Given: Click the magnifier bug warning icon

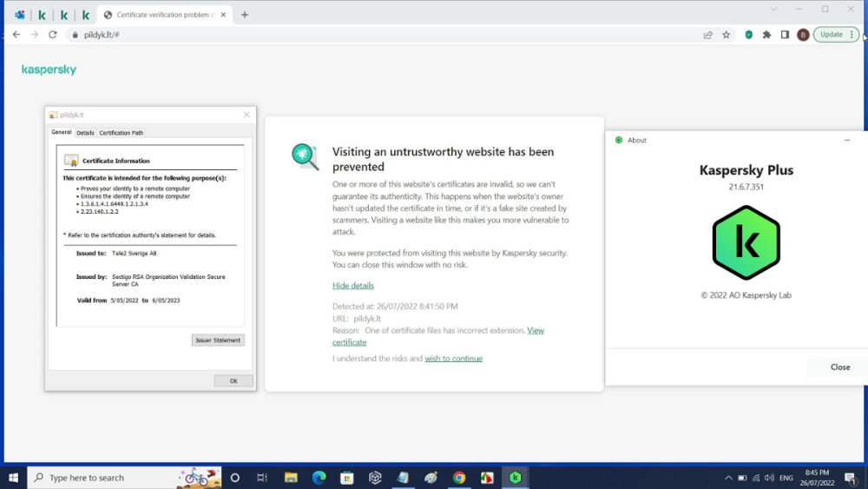Looking at the screenshot, I should (x=305, y=157).
